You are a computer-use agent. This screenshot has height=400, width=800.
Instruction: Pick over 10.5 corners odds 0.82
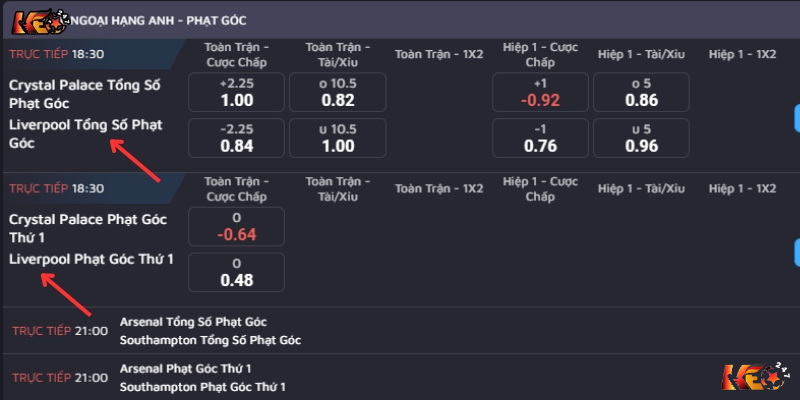[x=338, y=92]
